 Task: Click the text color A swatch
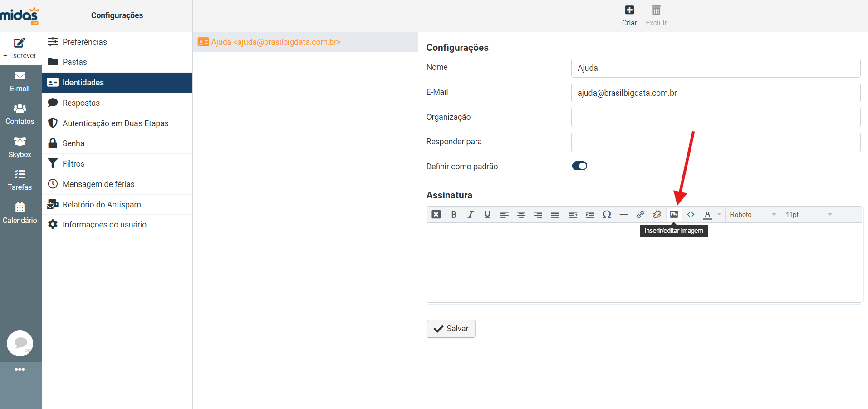pyautogui.click(x=707, y=215)
